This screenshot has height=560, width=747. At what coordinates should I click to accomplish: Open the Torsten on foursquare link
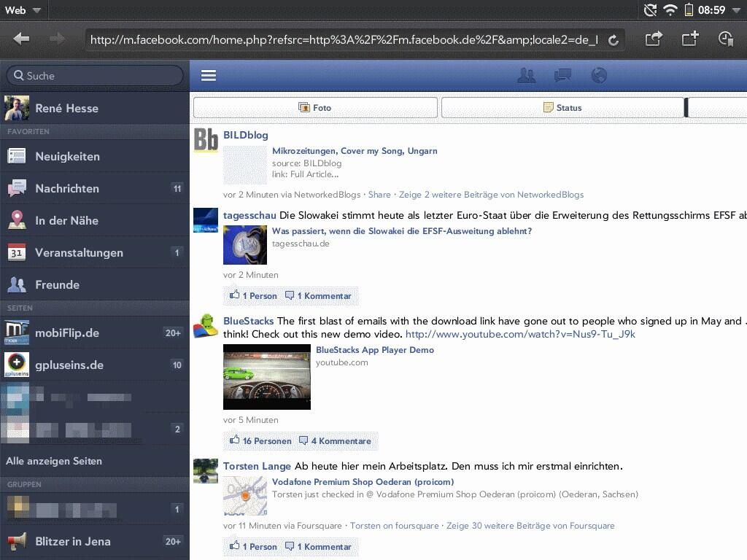click(x=395, y=526)
